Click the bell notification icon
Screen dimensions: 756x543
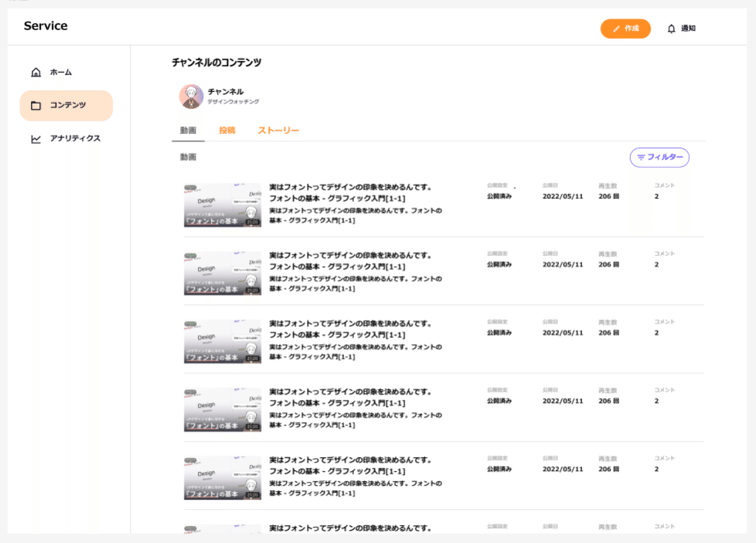671,29
